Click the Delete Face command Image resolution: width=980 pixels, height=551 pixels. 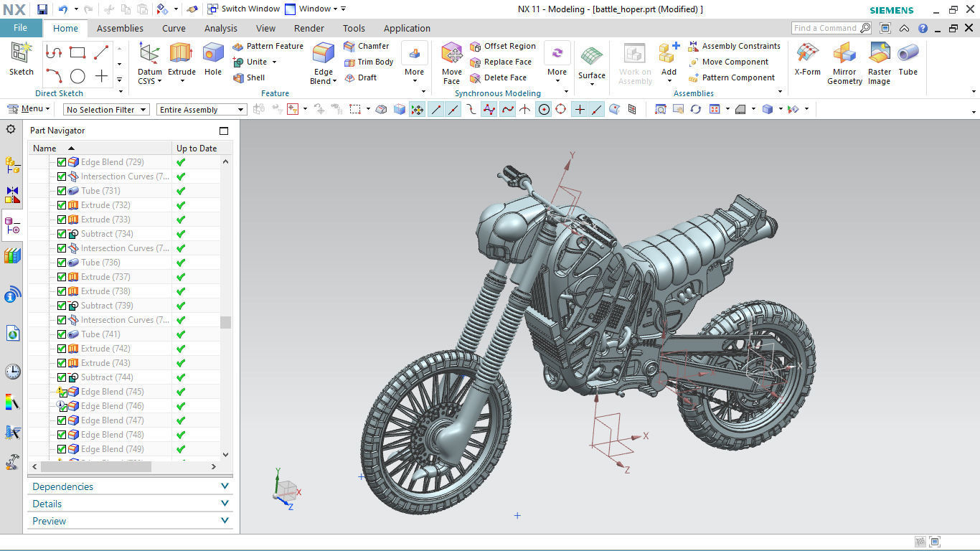498,77
